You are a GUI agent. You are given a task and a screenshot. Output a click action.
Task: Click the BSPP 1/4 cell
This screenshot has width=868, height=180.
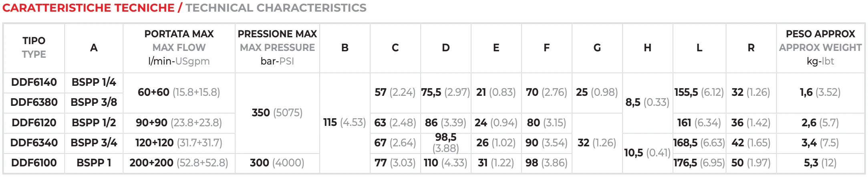coord(94,82)
